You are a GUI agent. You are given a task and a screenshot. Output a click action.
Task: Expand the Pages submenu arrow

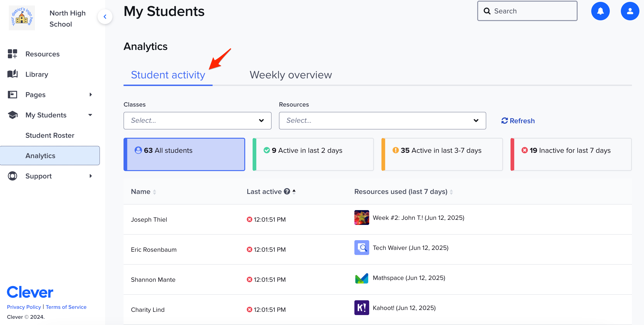coord(90,95)
